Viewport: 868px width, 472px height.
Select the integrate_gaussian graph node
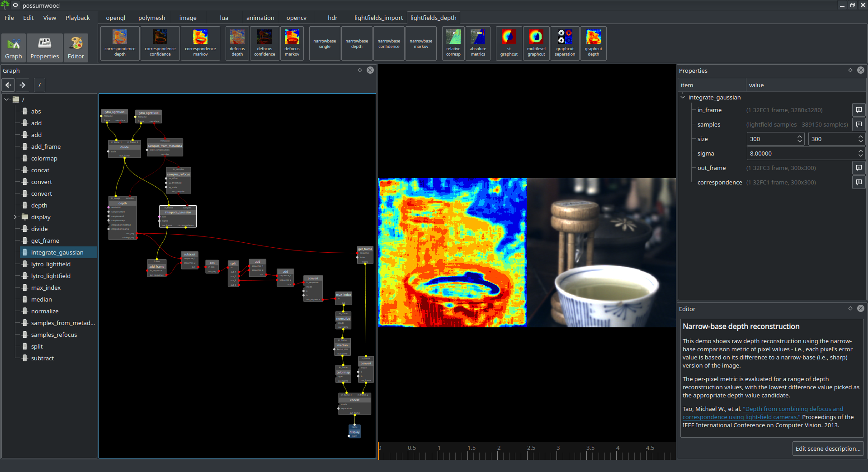click(178, 217)
